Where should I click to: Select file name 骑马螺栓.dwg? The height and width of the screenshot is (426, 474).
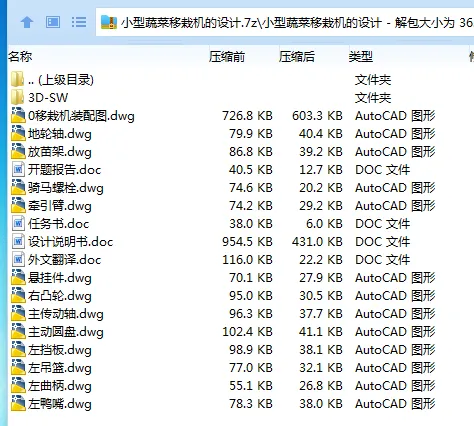tap(66, 188)
